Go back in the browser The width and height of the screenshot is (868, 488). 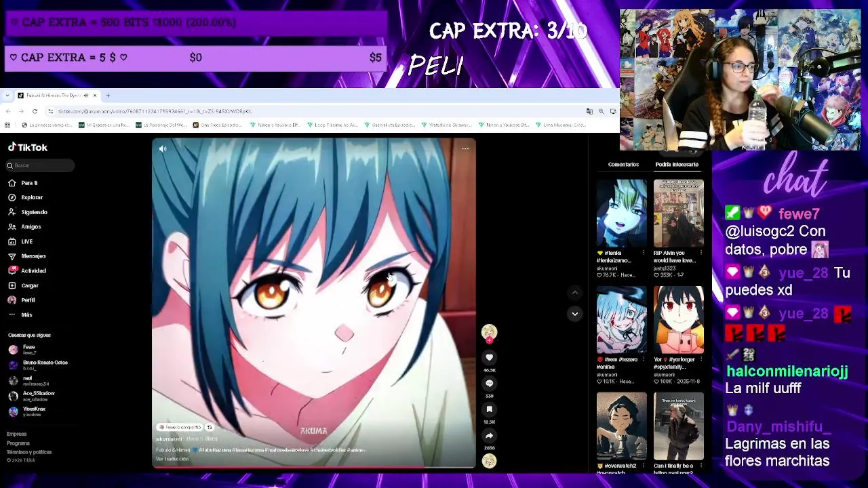click(x=8, y=111)
